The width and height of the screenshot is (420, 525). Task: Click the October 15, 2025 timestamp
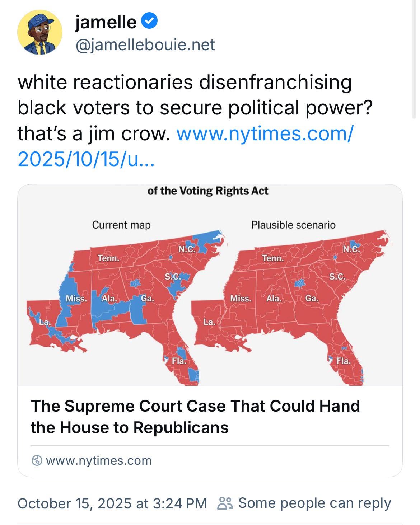[x=112, y=503]
